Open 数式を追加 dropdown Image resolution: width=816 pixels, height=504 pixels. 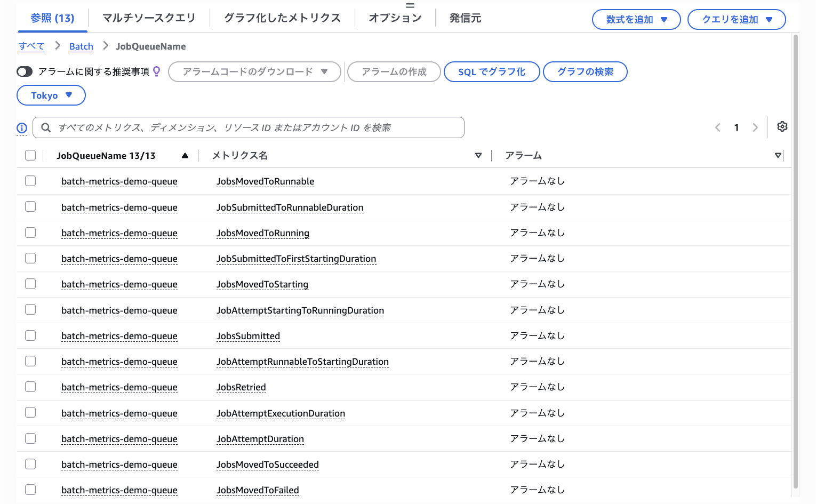click(x=636, y=19)
